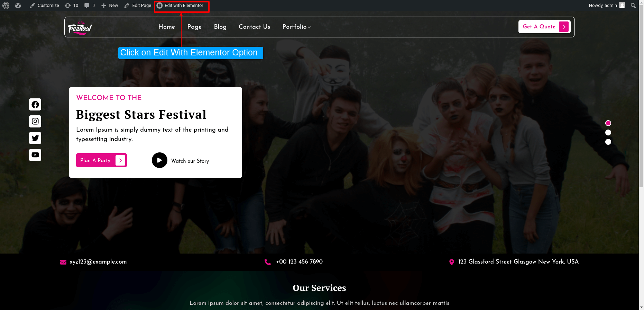
Task: Open the Instagram social icon
Action: 35,121
